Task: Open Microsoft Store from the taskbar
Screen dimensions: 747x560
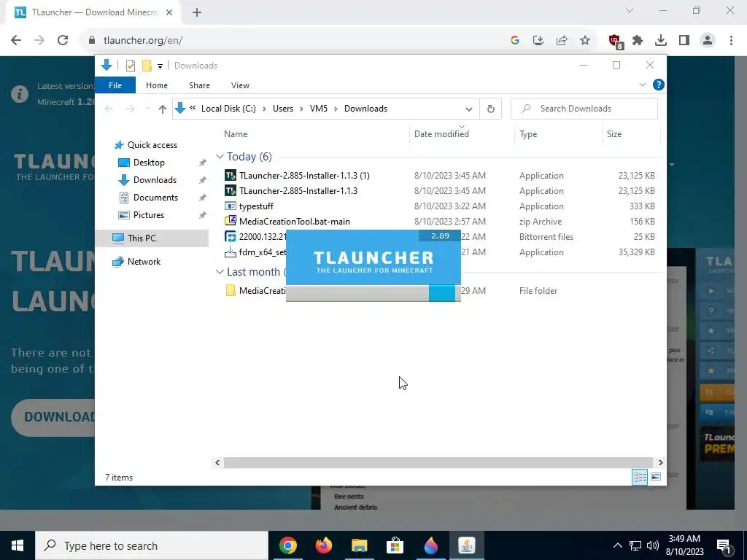Action: click(395, 545)
